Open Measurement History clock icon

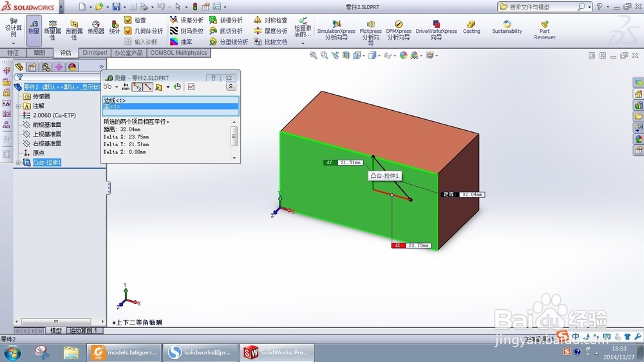178,87
